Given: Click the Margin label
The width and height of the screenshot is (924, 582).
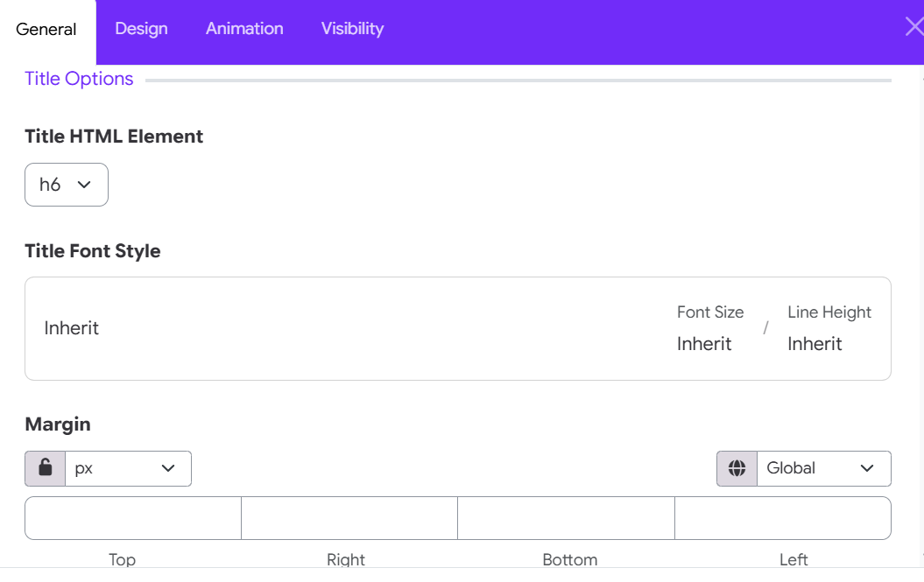Looking at the screenshot, I should click(58, 424).
